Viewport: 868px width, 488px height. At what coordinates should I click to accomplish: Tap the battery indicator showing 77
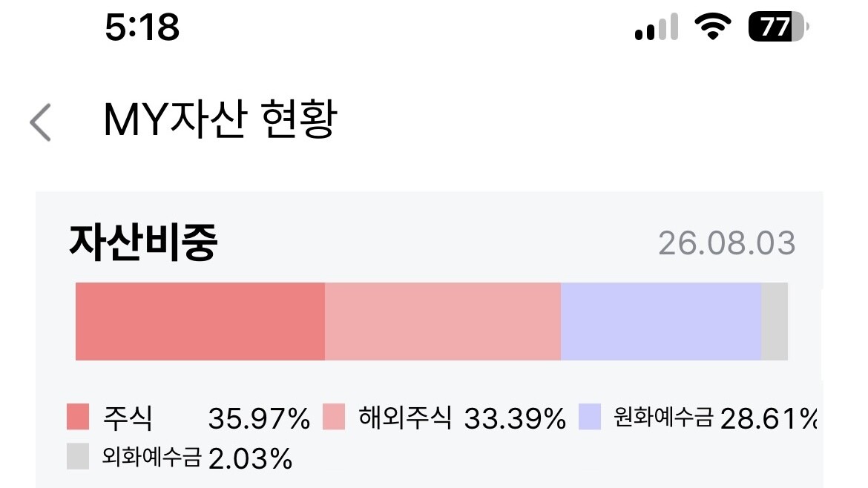tap(778, 27)
